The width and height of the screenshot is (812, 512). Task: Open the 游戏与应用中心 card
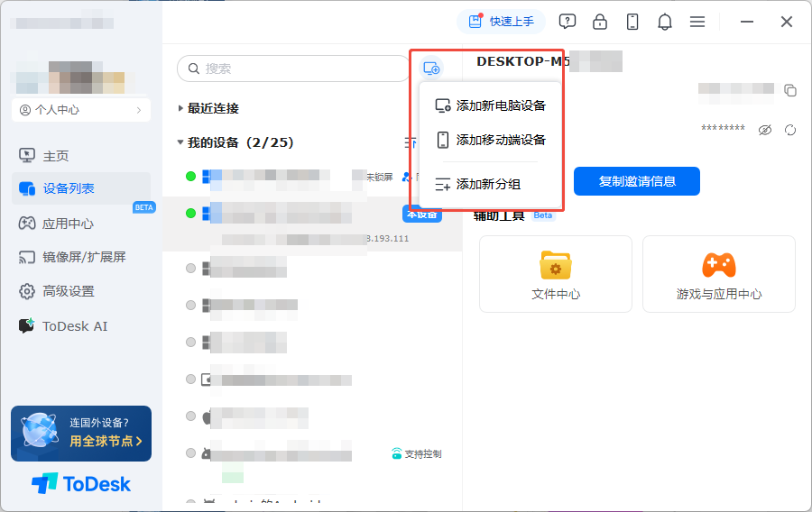719,274
